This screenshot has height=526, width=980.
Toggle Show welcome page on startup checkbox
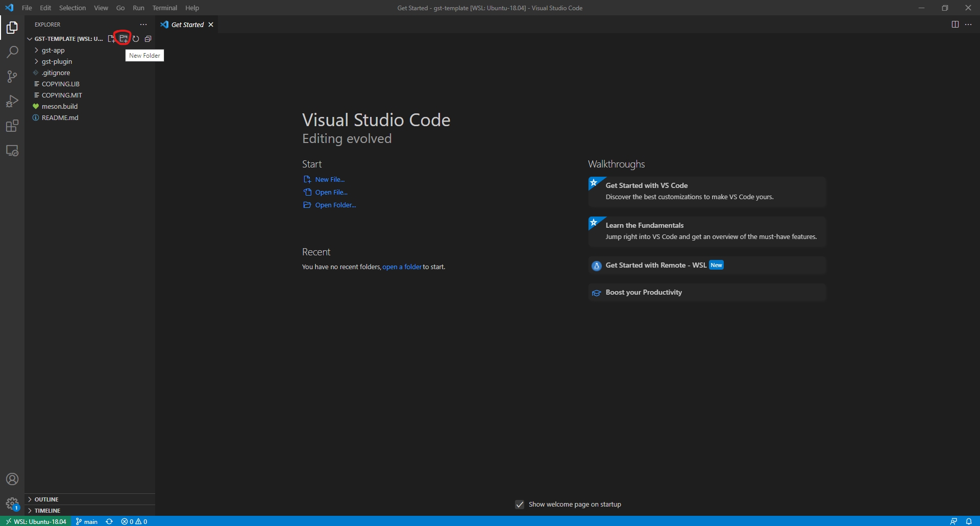[x=520, y=505]
